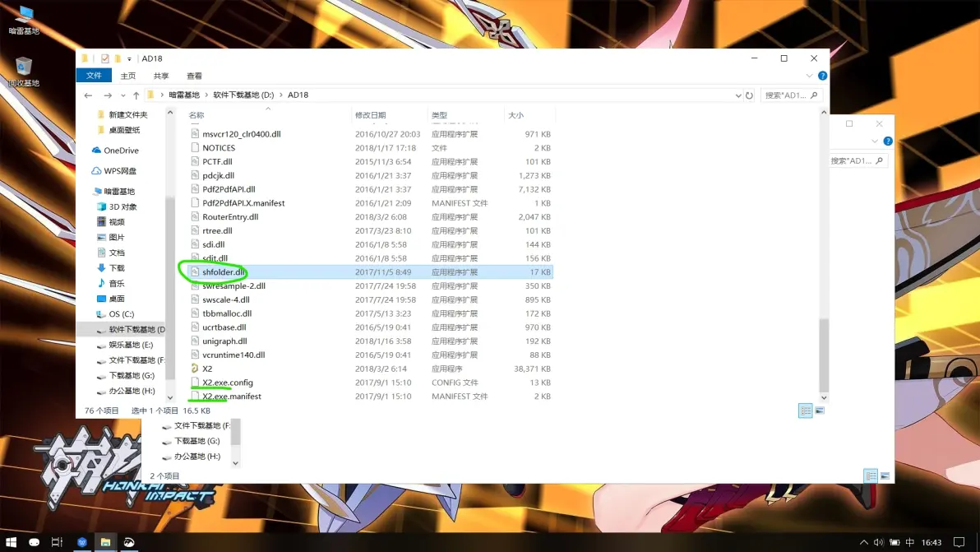Screen dimensions: 980x552
Task: Click the file list vertical scrollbar
Action: point(824,355)
